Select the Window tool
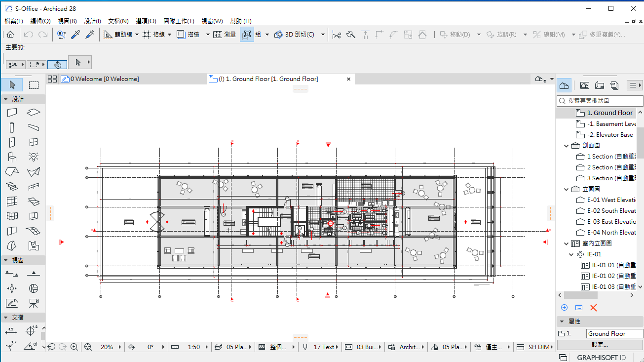 coord(34,142)
